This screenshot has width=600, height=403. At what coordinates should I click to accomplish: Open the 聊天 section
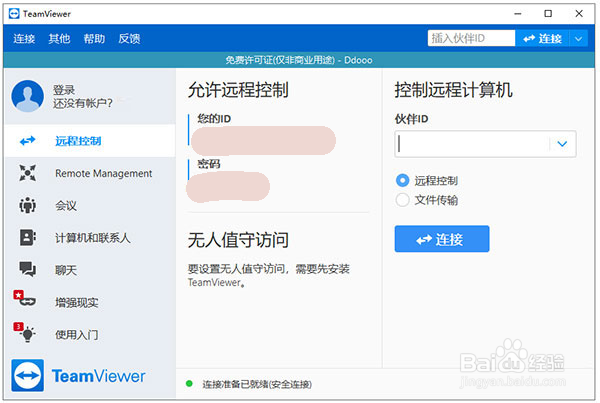(90, 270)
